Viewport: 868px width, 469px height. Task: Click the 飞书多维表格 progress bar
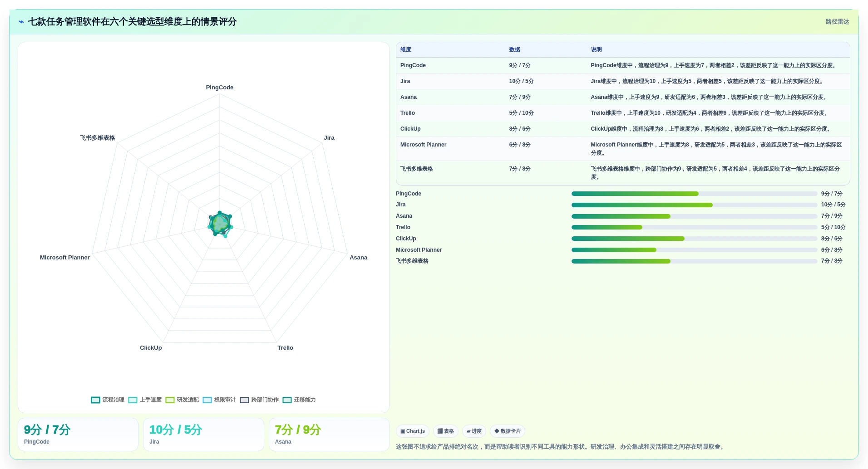click(694, 261)
